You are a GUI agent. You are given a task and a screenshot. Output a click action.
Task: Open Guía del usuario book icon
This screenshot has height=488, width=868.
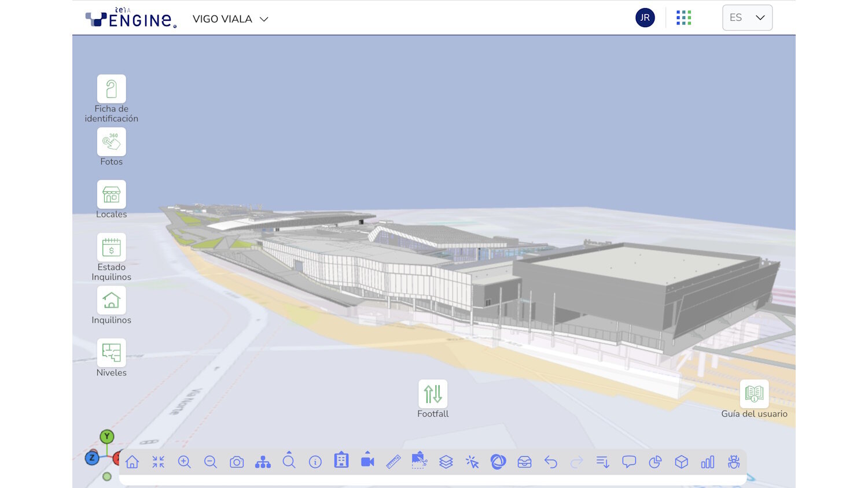pyautogui.click(x=754, y=394)
